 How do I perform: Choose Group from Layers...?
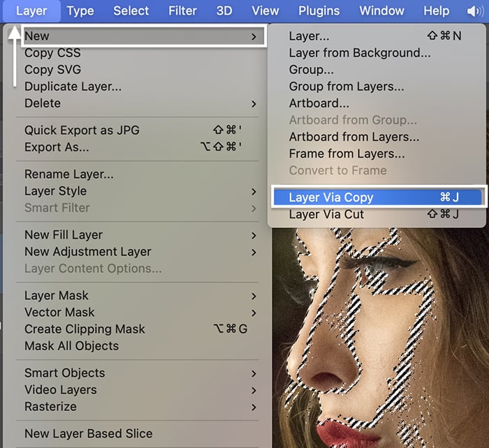tap(377, 87)
